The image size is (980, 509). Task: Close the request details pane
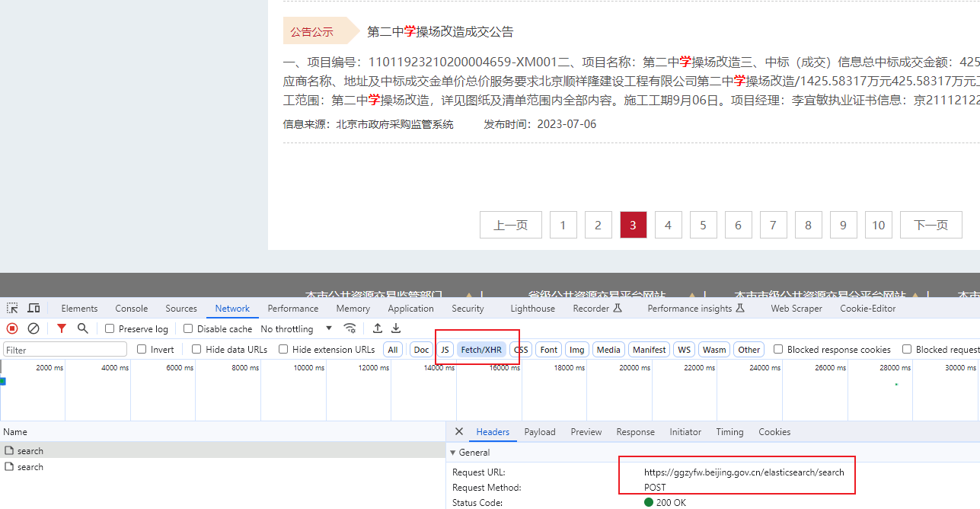point(459,431)
